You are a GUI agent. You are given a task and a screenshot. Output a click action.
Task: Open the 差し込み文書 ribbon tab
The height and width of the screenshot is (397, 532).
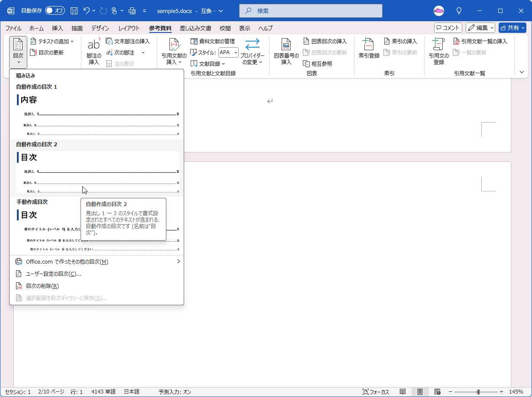[x=195, y=28]
